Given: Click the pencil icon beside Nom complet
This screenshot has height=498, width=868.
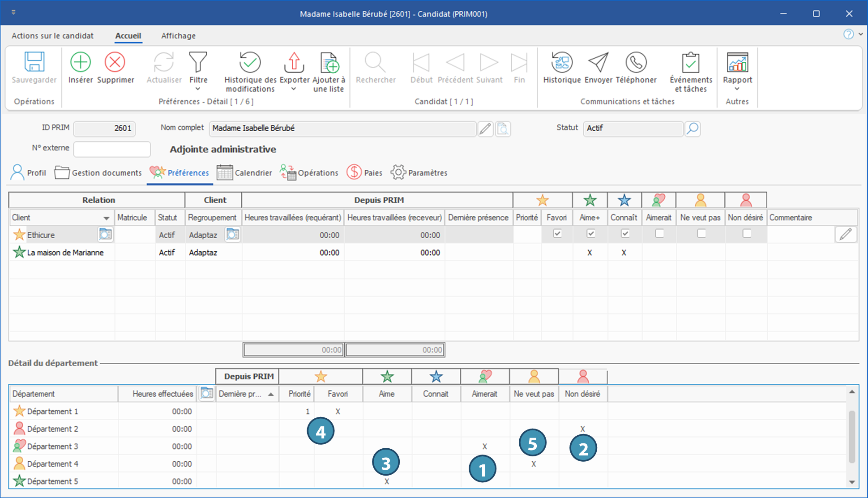Looking at the screenshot, I should click(x=485, y=129).
